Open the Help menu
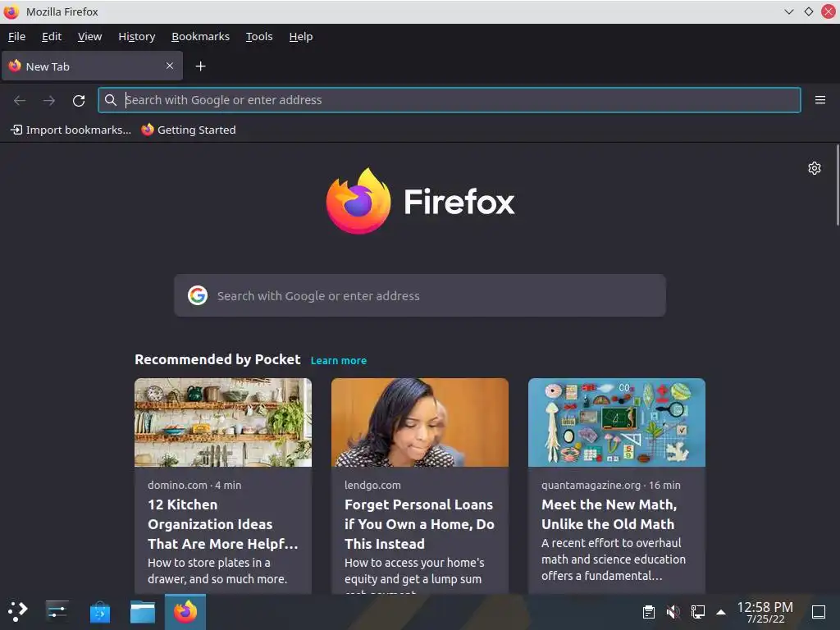840x630 pixels. coord(300,36)
